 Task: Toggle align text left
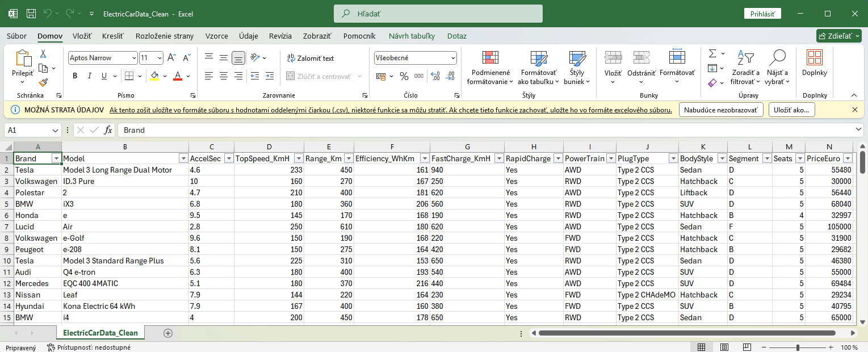click(x=209, y=76)
